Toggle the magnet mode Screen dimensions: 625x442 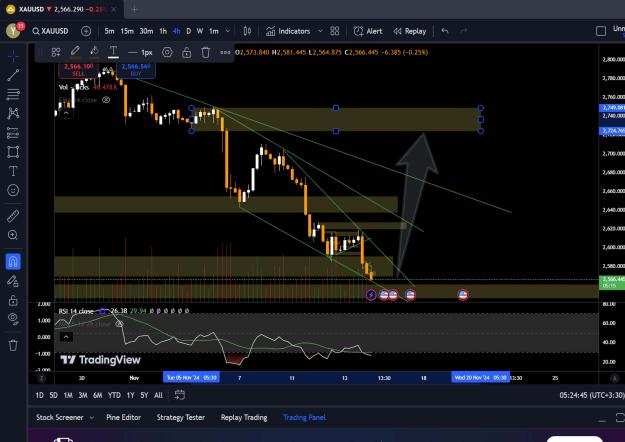pyautogui.click(x=13, y=262)
